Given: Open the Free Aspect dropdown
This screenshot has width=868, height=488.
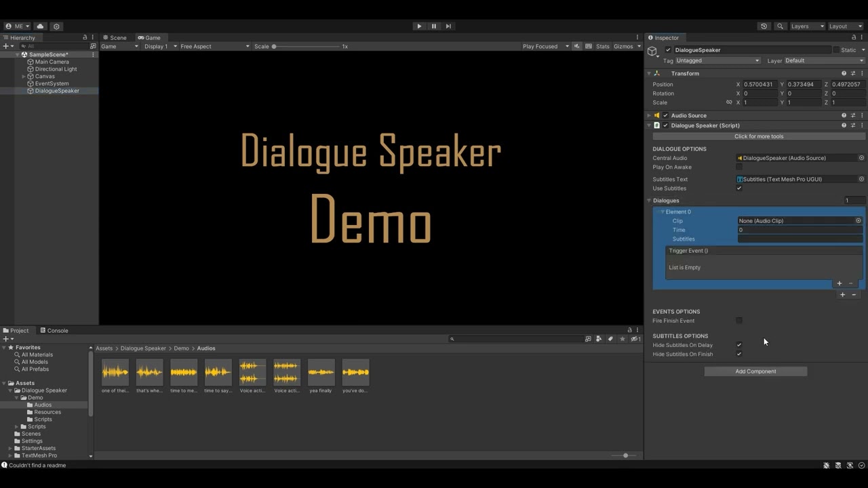Looking at the screenshot, I should (x=214, y=47).
